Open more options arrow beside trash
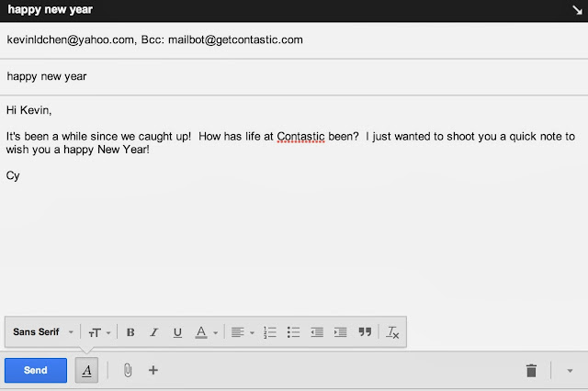 tap(570, 371)
